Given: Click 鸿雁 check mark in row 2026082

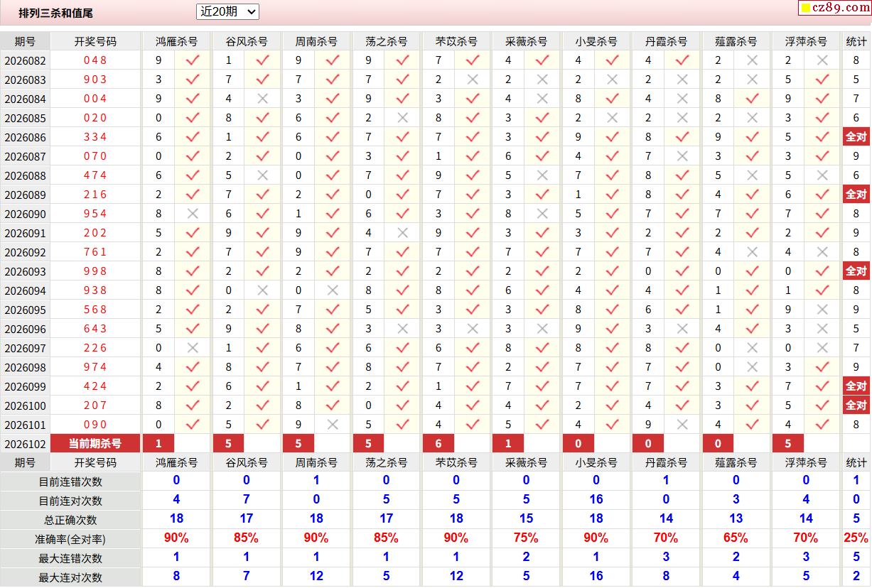Looking at the screenshot, I should coord(193,60).
